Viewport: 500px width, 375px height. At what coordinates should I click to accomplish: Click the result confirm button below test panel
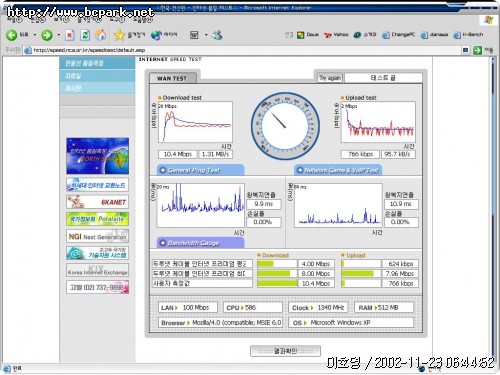click(x=285, y=351)
